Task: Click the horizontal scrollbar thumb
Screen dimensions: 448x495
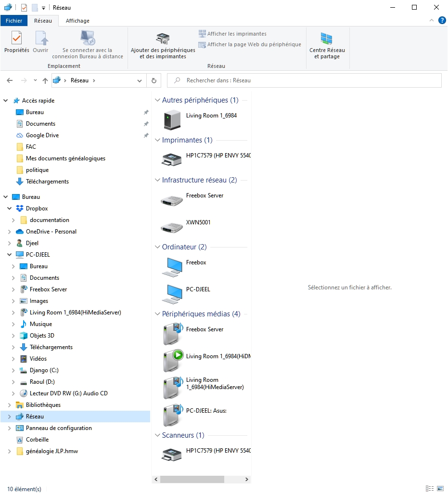Action: point(192,479)
